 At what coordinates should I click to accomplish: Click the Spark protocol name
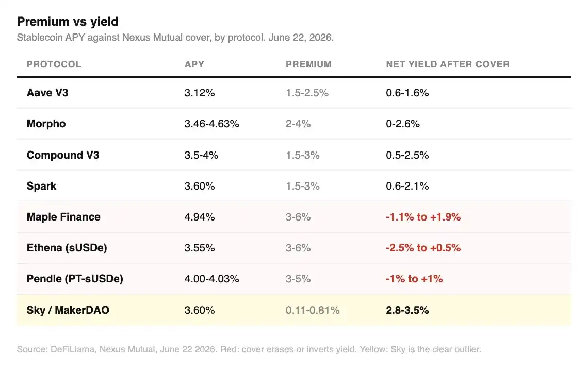(41, 186)
